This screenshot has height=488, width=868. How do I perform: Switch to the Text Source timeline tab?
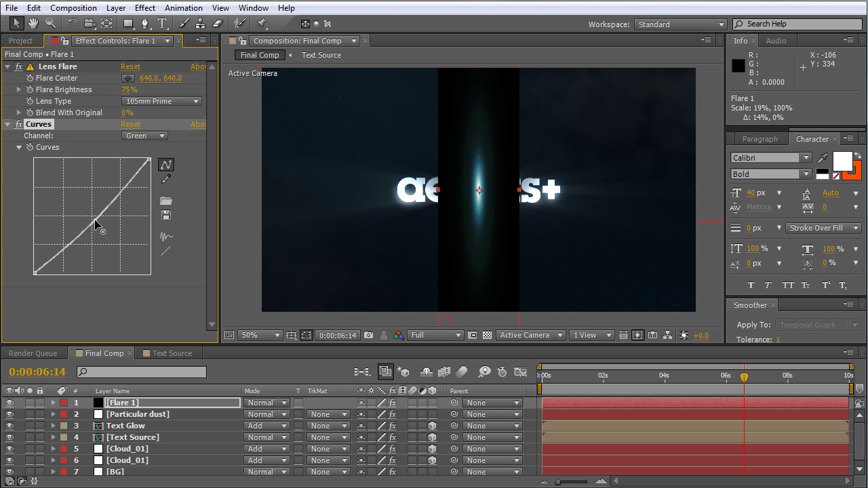(x=172, y=353)
